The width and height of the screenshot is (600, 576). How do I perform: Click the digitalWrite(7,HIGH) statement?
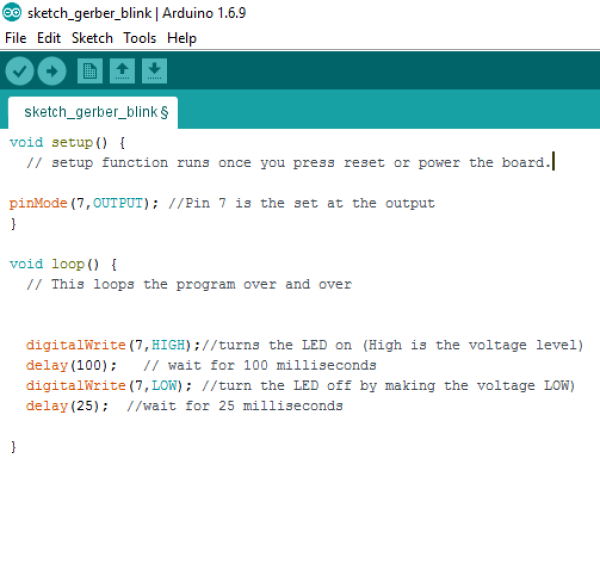pyautogui.click(x=113, y=345)
